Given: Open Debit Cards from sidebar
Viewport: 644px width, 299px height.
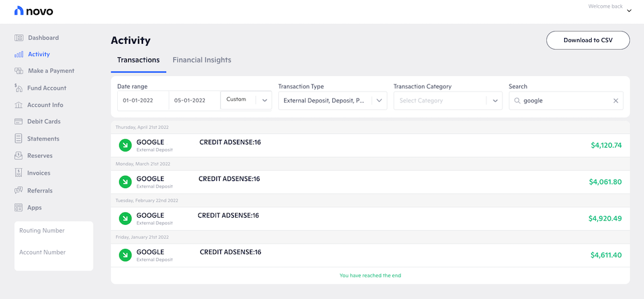Looking at the screenshot, I should pos(44,122).
